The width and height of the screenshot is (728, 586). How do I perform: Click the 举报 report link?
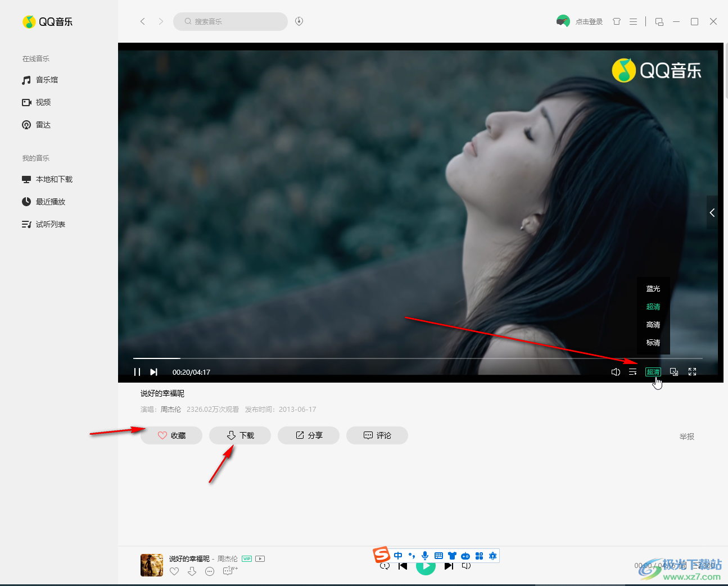coord(687,437)
